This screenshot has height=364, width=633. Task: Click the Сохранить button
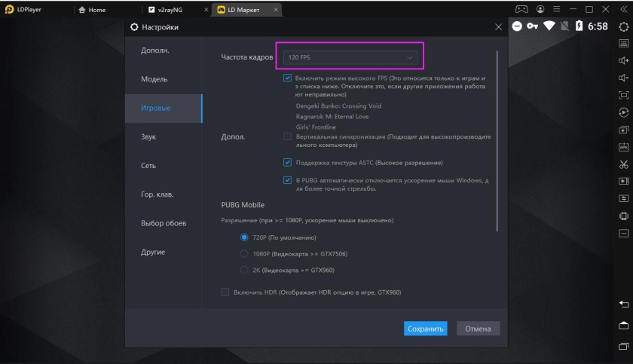426,329
